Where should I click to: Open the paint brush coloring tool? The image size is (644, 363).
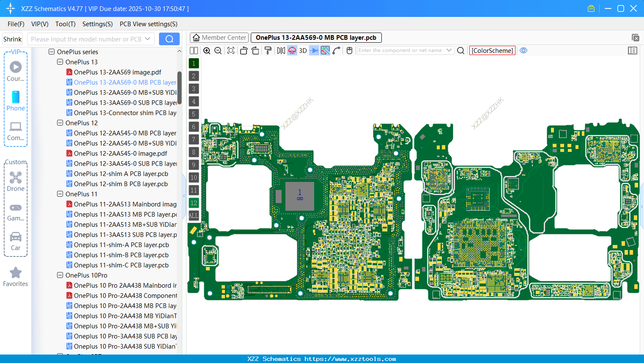point(268,50)
